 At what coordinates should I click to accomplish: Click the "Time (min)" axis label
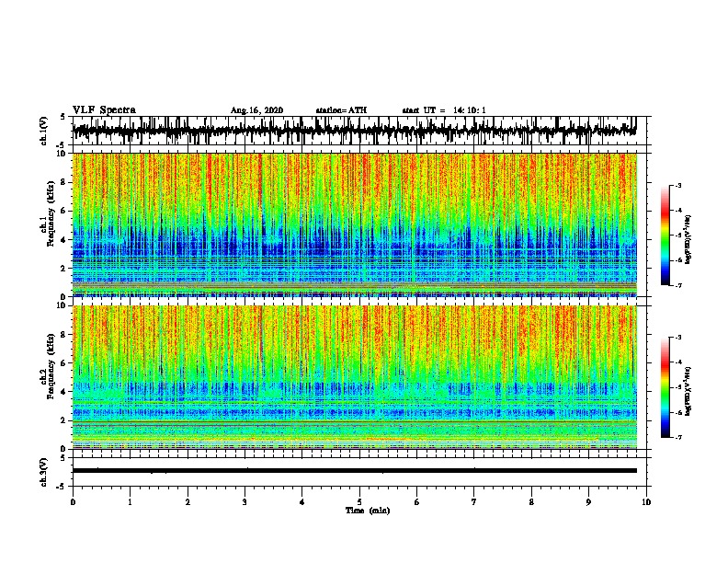coord(368,511)
